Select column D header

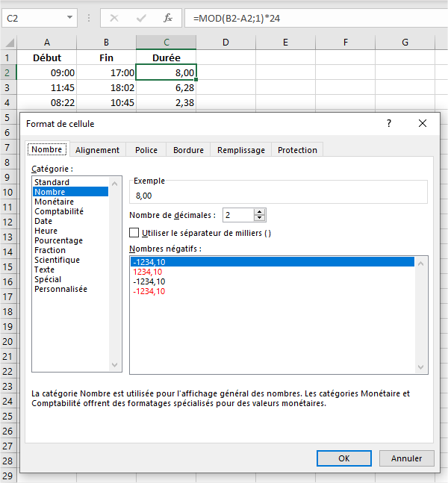tap(225, 43)
